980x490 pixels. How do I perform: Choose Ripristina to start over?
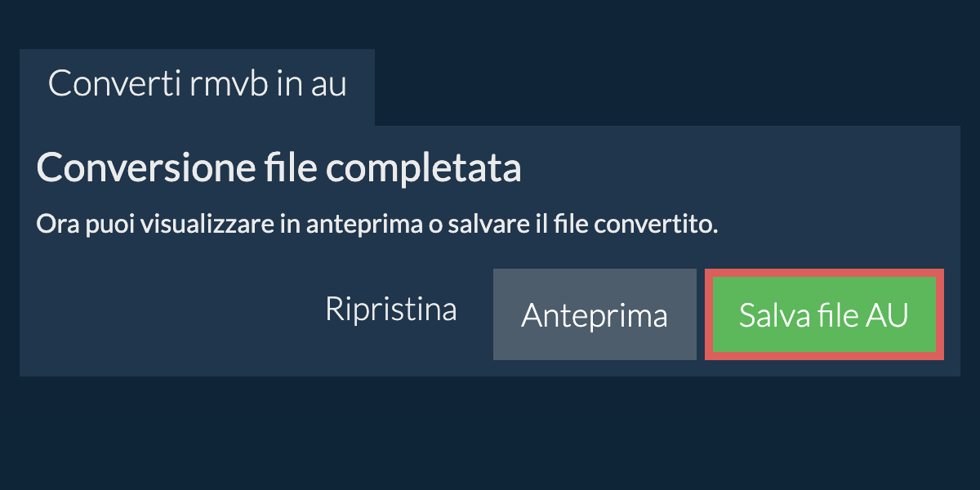[x=390, y=310]
